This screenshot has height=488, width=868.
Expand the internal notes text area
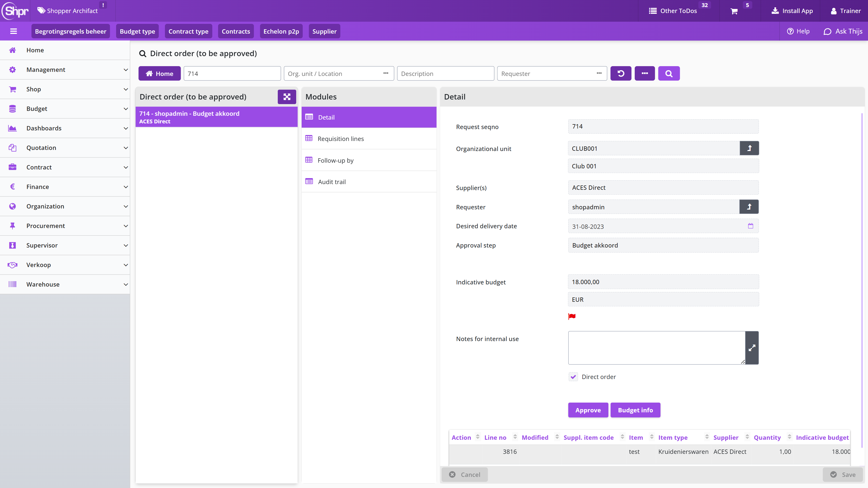pos(752,348)
